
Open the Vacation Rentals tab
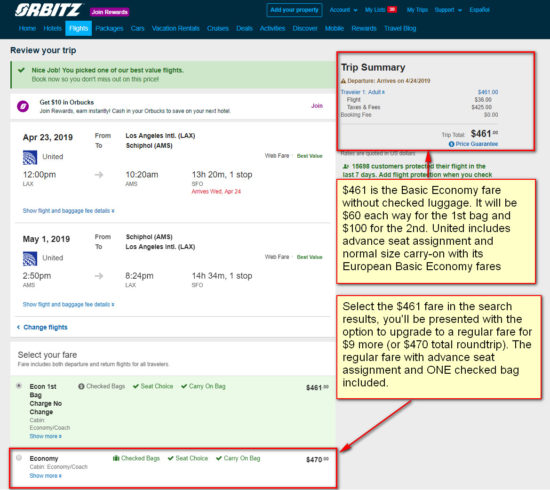click(x=176, y=28)
